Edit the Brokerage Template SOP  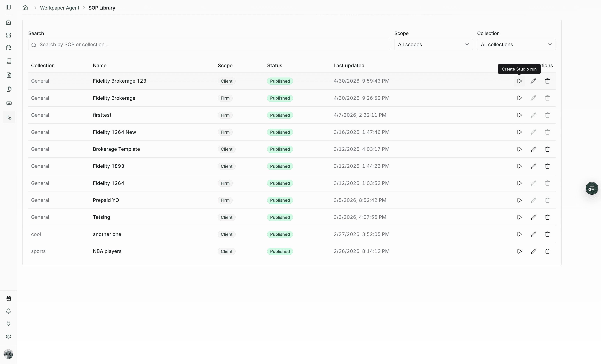pos(534,149)
